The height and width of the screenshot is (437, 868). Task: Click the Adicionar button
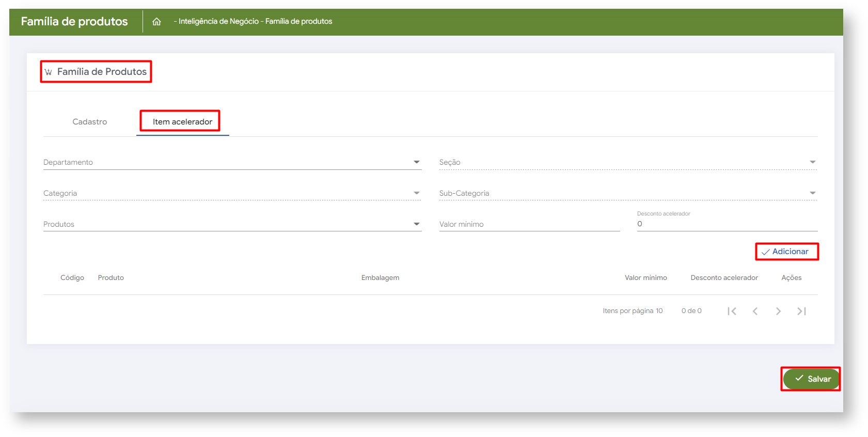785,252
